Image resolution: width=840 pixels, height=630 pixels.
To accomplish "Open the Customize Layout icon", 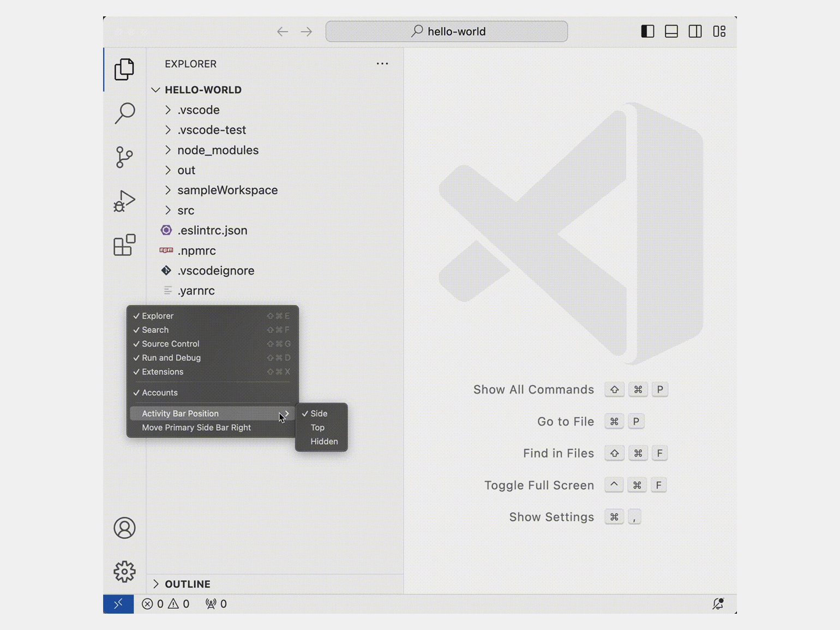I will pos(719,31).
